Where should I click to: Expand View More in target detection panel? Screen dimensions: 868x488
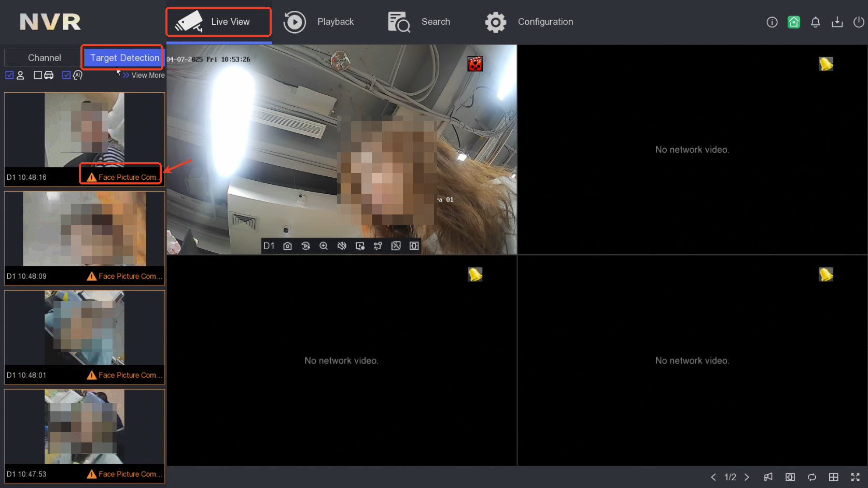[x=144, y=75]
